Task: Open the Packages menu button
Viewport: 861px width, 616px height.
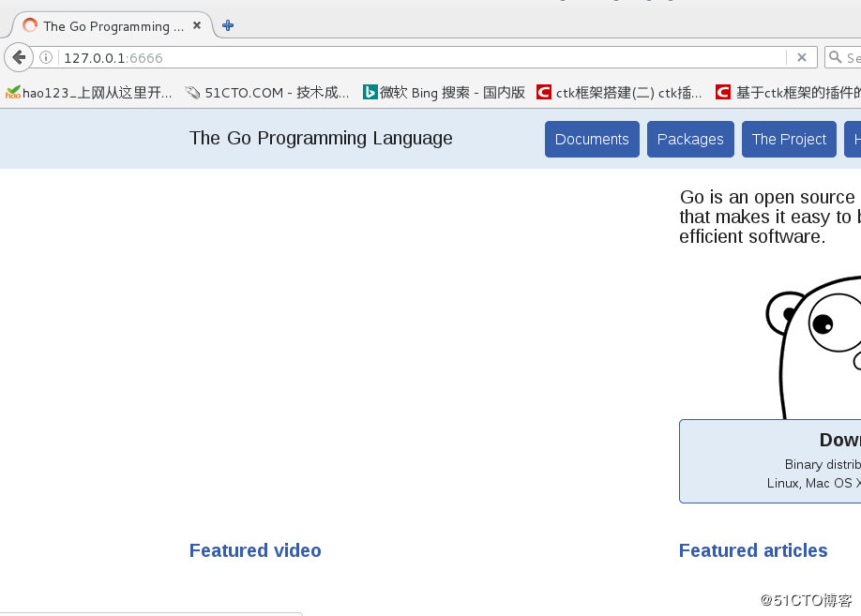Action: [690, 140]
